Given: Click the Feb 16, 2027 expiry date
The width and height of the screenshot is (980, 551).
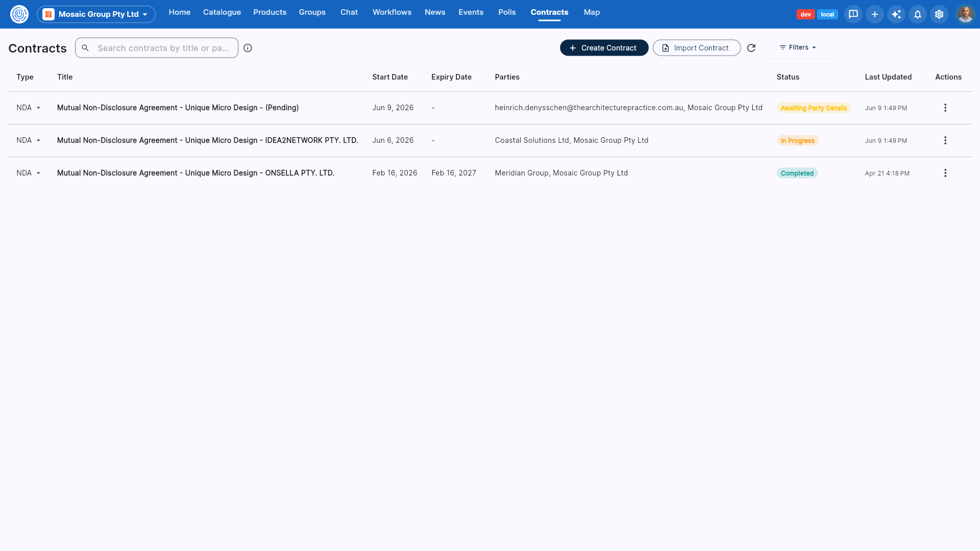Looking at the screenshot, I should coord(453,173).
